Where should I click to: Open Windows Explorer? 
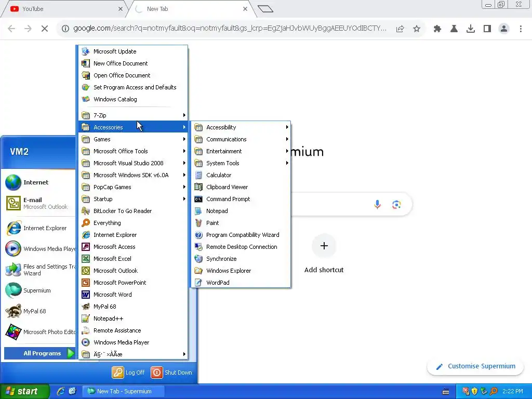[241, 270]
